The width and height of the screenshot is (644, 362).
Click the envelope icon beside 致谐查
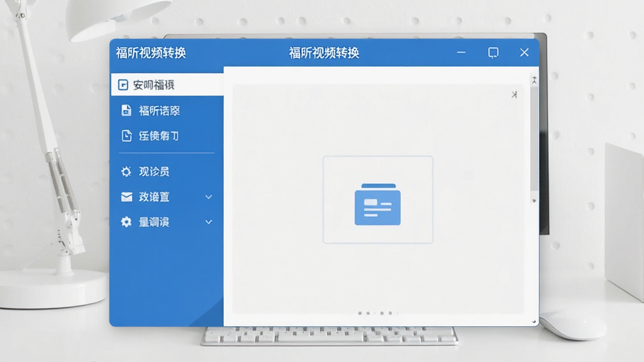(126, 197)
